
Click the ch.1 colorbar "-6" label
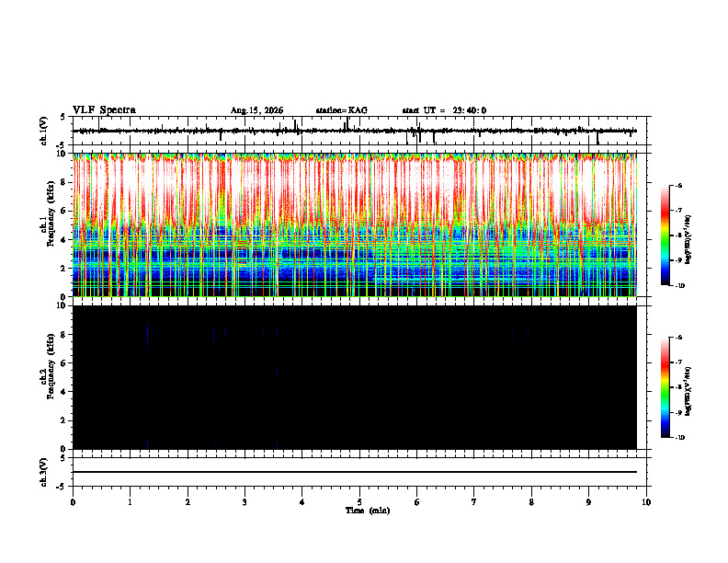[x=678, y=185]
